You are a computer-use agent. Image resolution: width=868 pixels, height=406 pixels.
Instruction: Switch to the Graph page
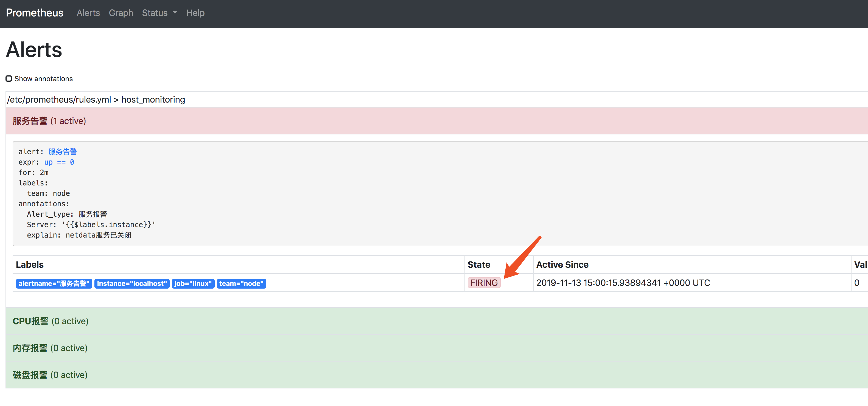[x=121, y=13]
